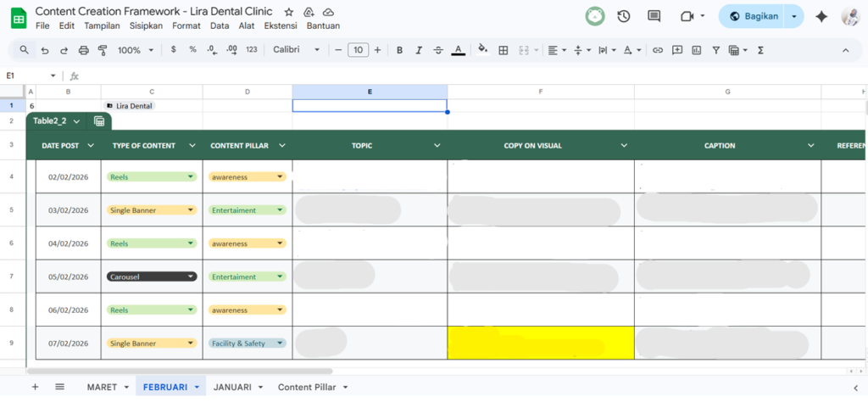Activate the paint format tool
This screenshot has width=868, height=408.
(103, 50)
